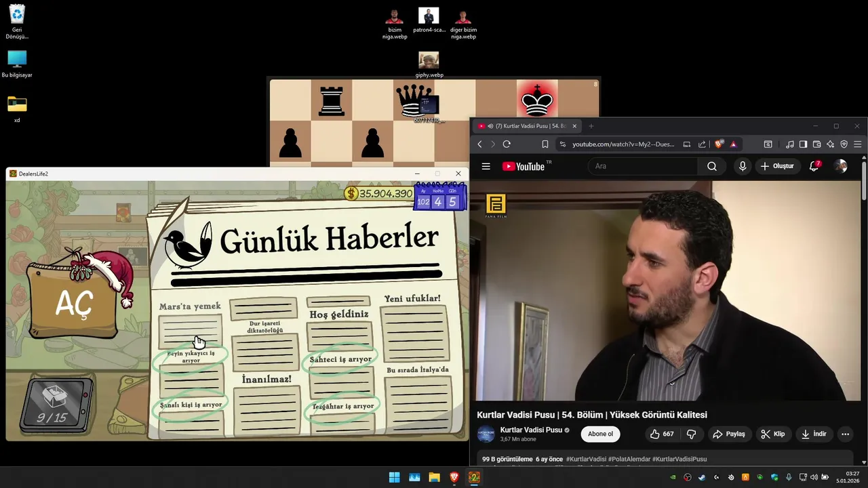Open Windows Start menu on taskbar
This screenshot has height=488, width=868.
coord(394,477)
